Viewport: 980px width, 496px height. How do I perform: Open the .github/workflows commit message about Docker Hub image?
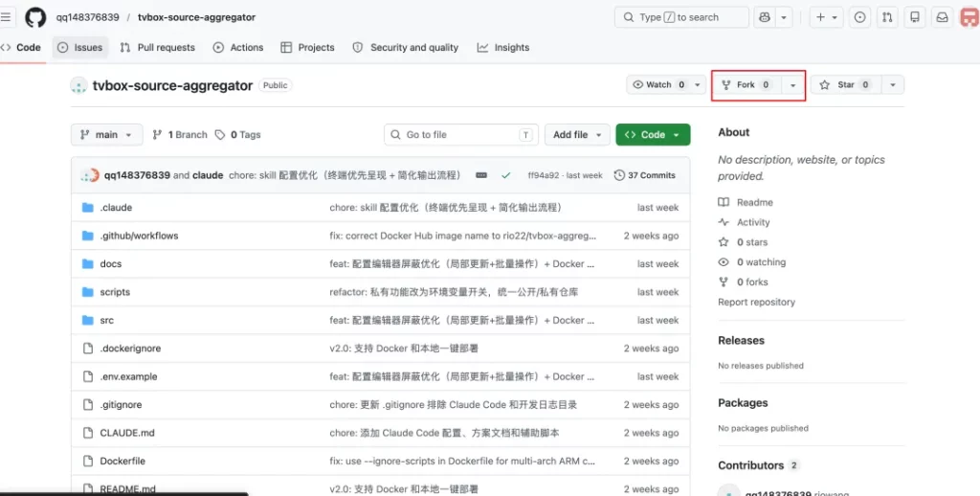pos(463,236)
